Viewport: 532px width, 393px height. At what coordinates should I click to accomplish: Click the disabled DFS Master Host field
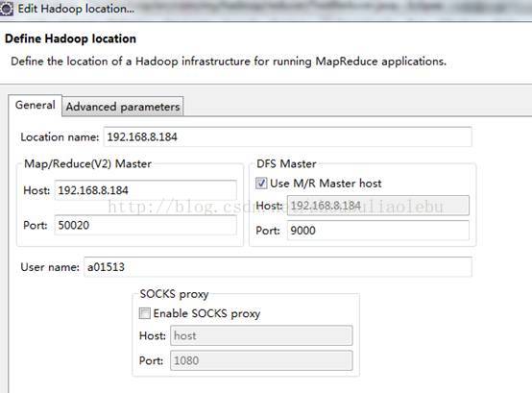[x=378, y=206]
